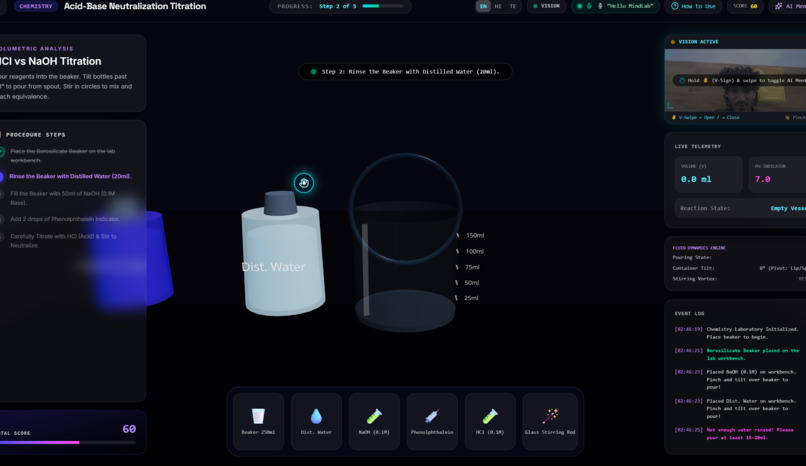Switch language to HI
The image size is (806, 466).
pyautogui.click(x=498, y=6)
